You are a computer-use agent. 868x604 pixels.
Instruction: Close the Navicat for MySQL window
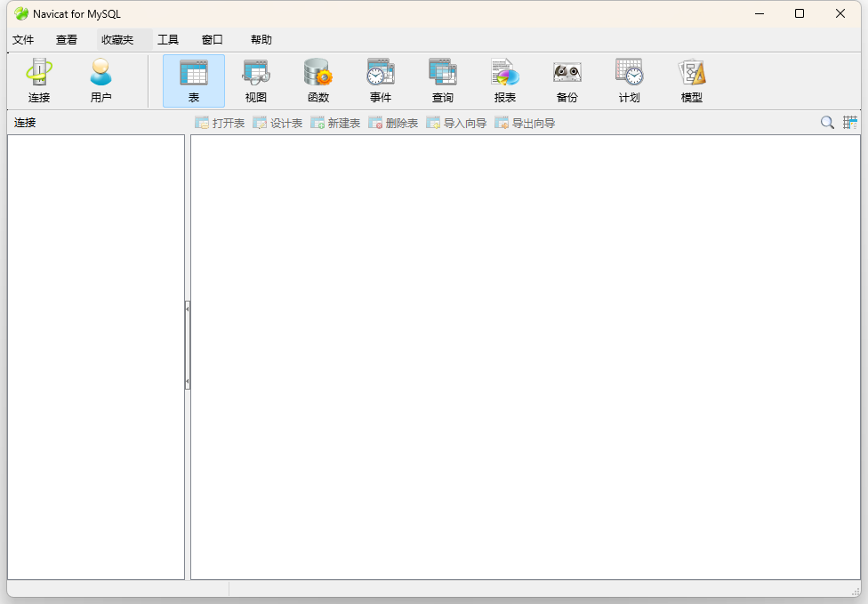pyautogui.click(x=840, y=14)
